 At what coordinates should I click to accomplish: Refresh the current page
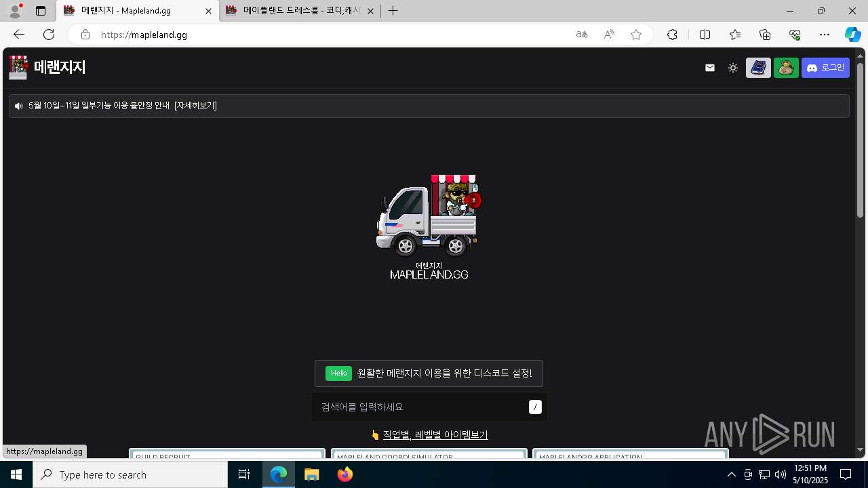click(49, 35)
